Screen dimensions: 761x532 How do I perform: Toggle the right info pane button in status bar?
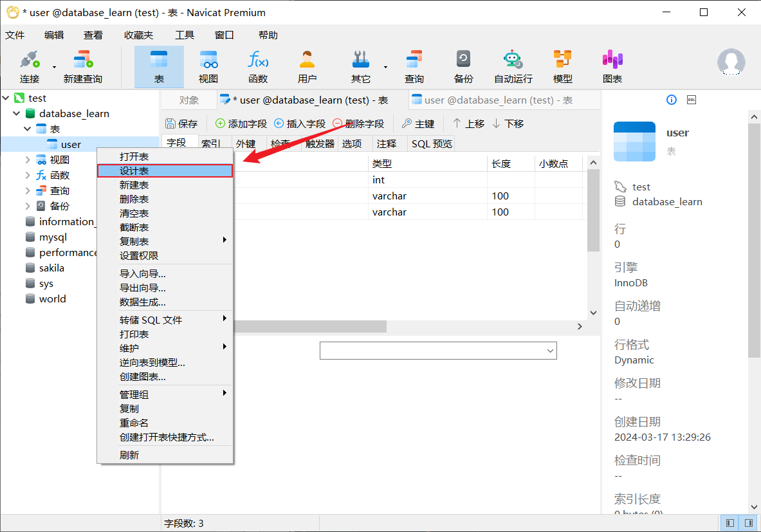(749, 523)
